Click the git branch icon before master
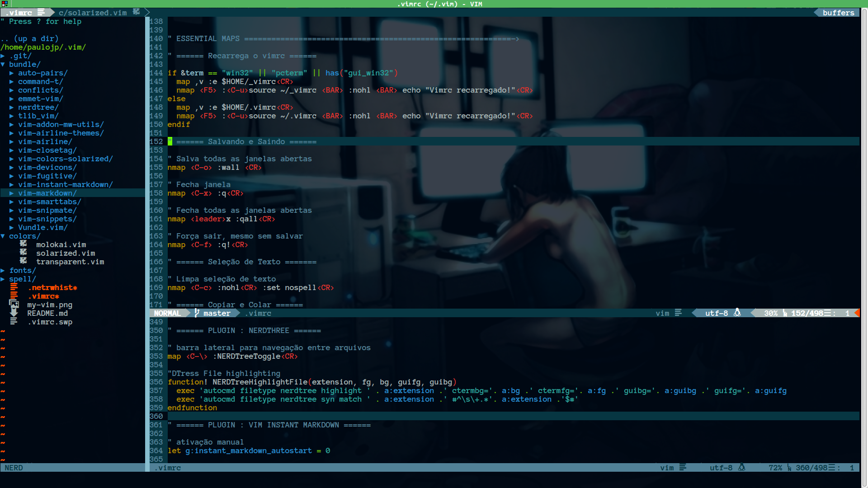 pos(197,313)
